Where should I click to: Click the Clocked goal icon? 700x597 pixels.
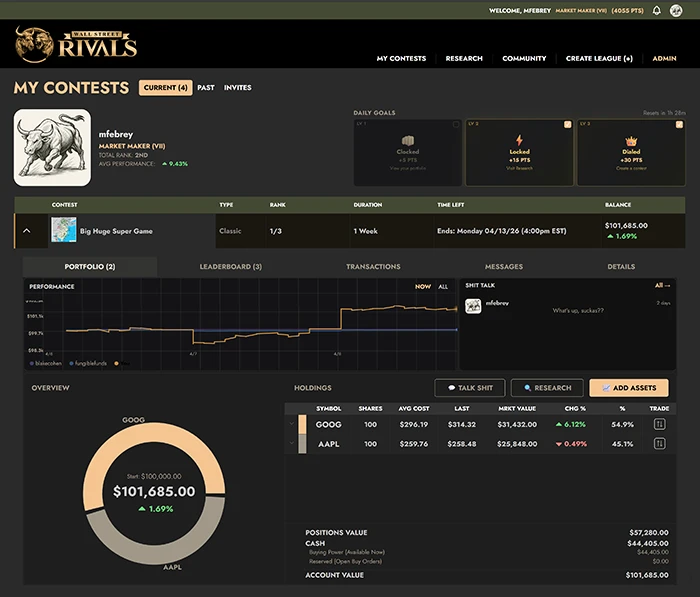tap(408, 142)
